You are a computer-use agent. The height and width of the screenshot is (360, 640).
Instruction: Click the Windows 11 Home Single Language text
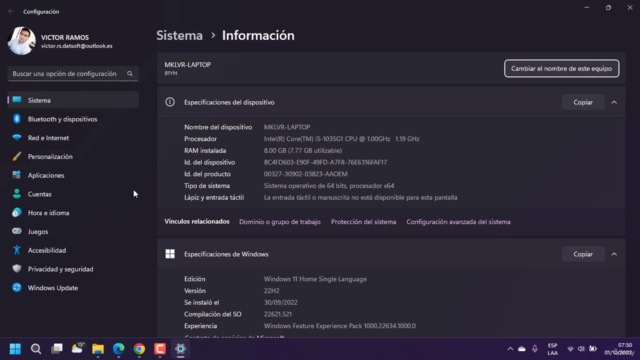pos(315,279)
